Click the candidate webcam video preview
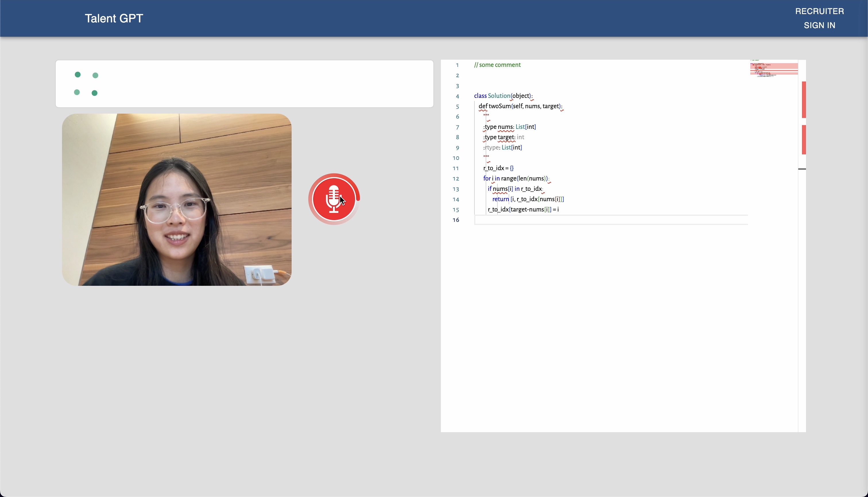Image resolution: width=868 pixels, height=497 pixels. click(x=177, y=200)
